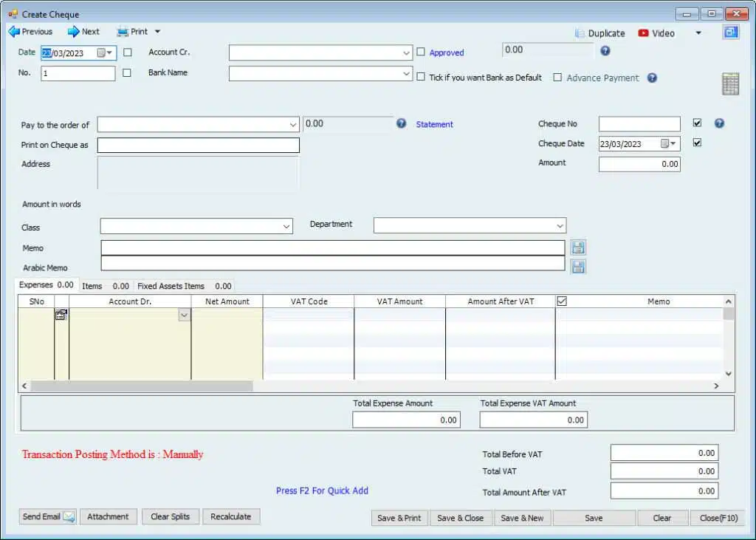Viewport: 756px width, 540px height.
Task: Click help icon beside payee balance
Action: [x=401, y=123]
